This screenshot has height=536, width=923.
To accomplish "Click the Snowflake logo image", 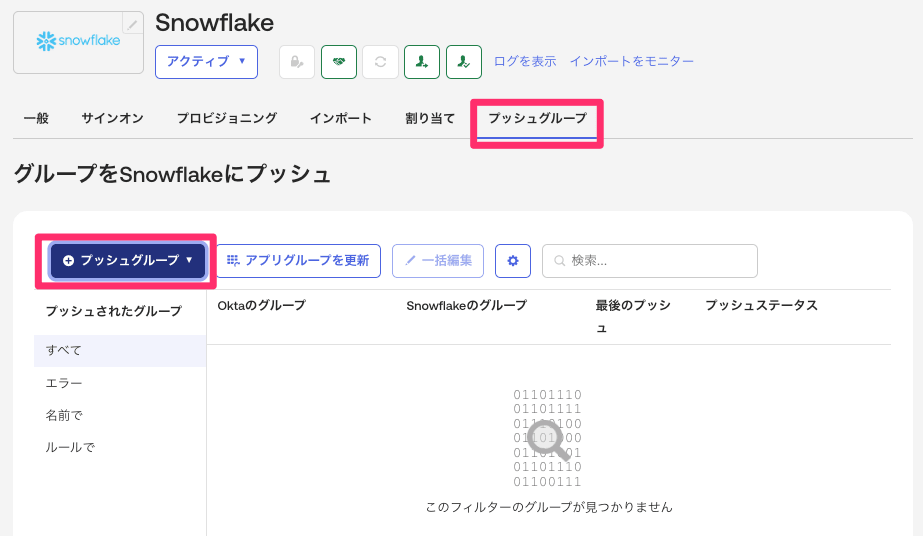I will pos(78,41).
